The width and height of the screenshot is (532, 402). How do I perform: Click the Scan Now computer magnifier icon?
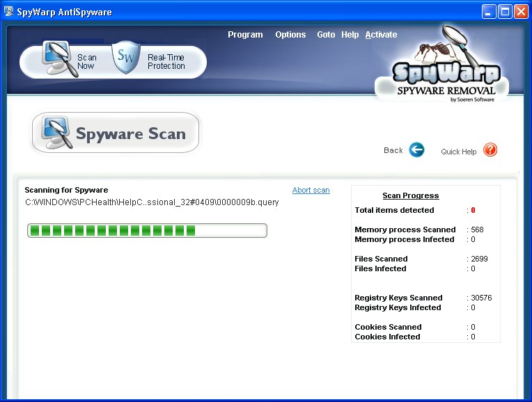point(58,59)
